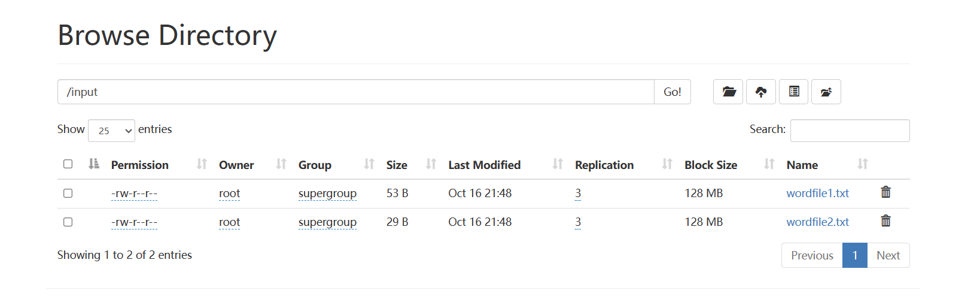Check the box for the wordfile2.txt row
The image size is (980, 296).
68,222
